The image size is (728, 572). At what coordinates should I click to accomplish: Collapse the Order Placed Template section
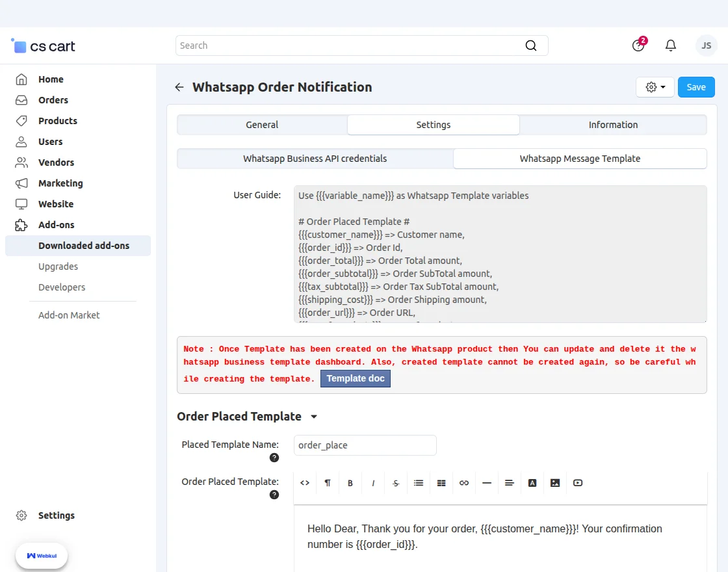(x=314, y=416)
